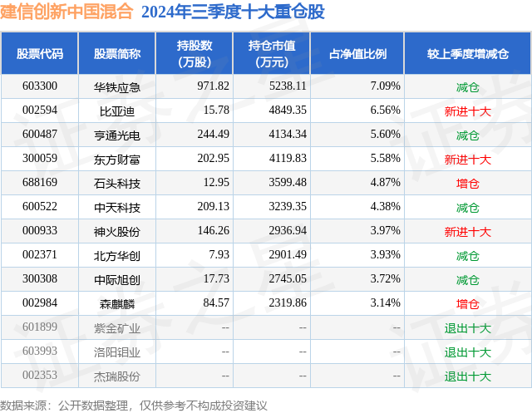Click stock name 华铁应急
Screen dimensions: 532x413
[117, 87]
